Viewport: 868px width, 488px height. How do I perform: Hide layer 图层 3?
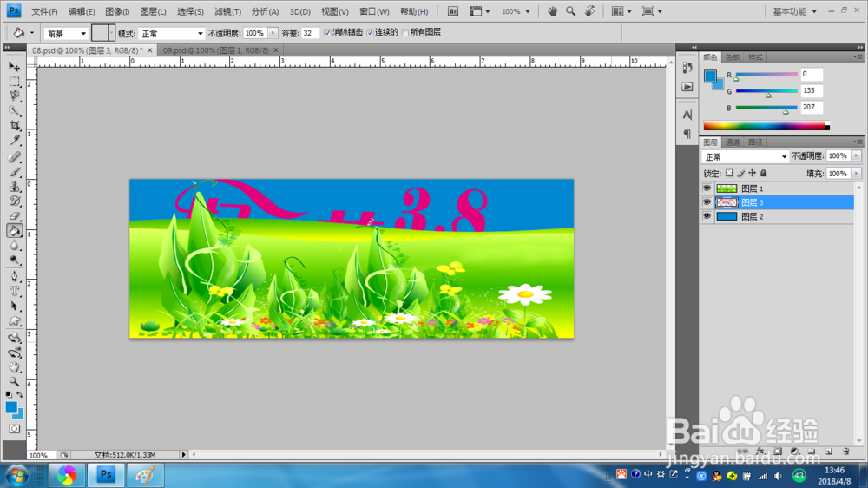pos(707,202)
